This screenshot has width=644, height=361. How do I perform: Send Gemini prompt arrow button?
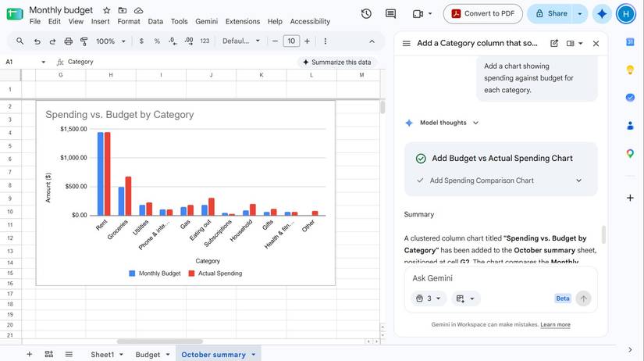click(x=583, y=298)
